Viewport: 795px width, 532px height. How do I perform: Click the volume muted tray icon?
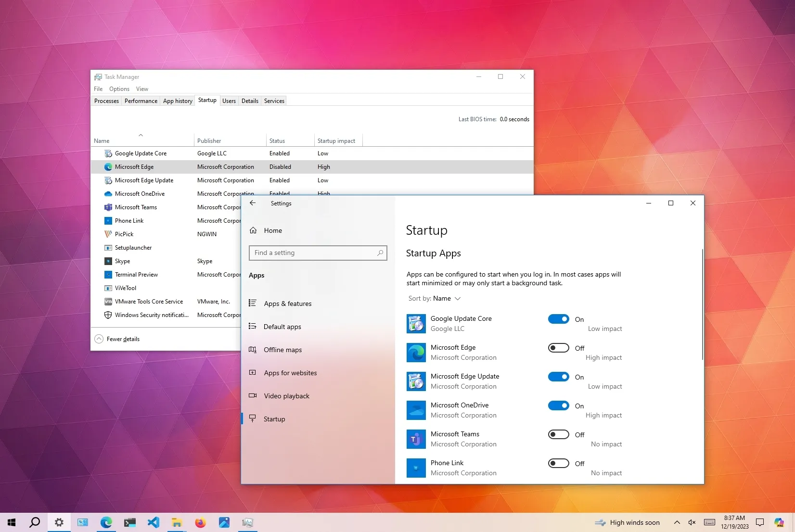692,522
